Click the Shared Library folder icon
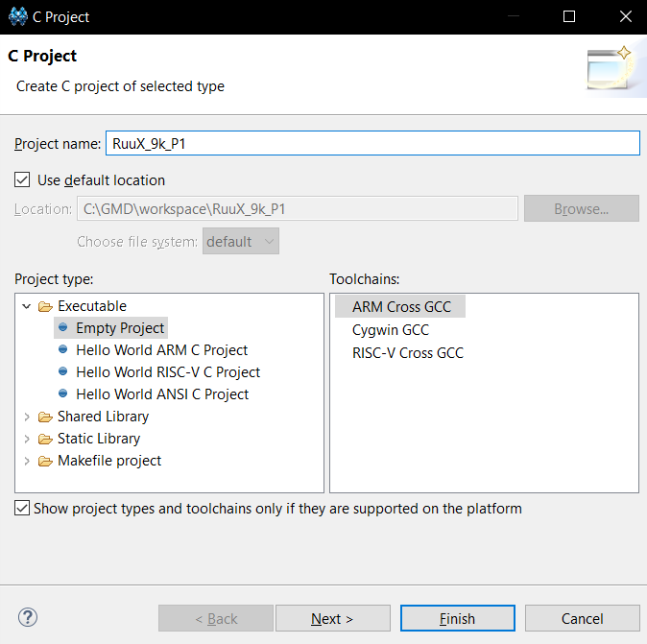 pyautogui.click(x=45, y=417)
